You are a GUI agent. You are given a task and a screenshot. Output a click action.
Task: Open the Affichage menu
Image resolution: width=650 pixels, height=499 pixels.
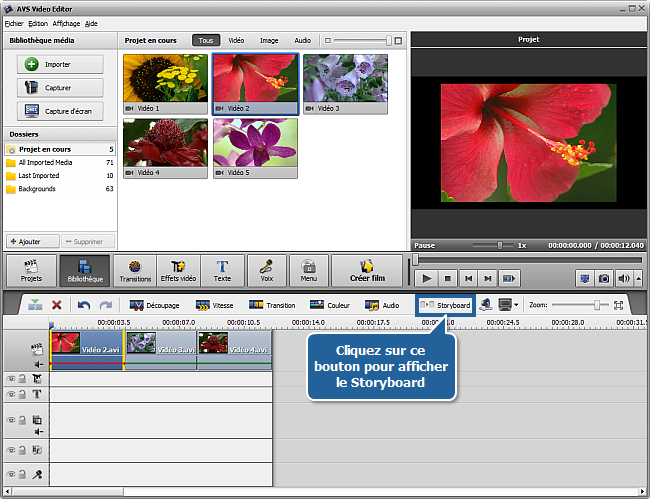(x=65, y=22)
